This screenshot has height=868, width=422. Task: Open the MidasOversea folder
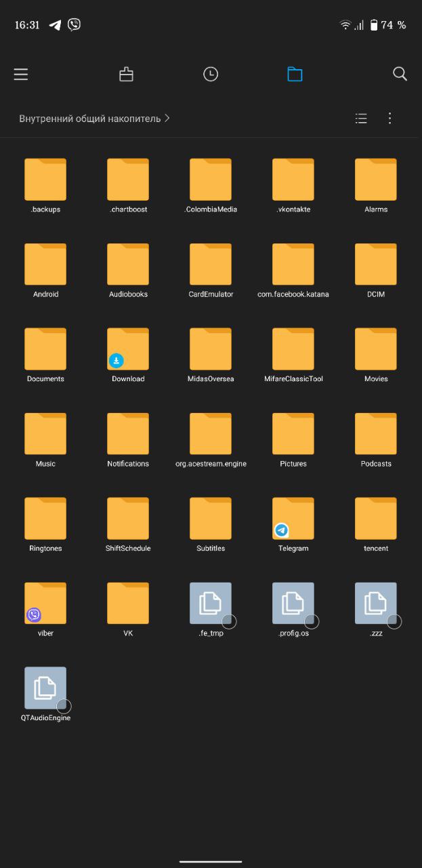point(211,349)
